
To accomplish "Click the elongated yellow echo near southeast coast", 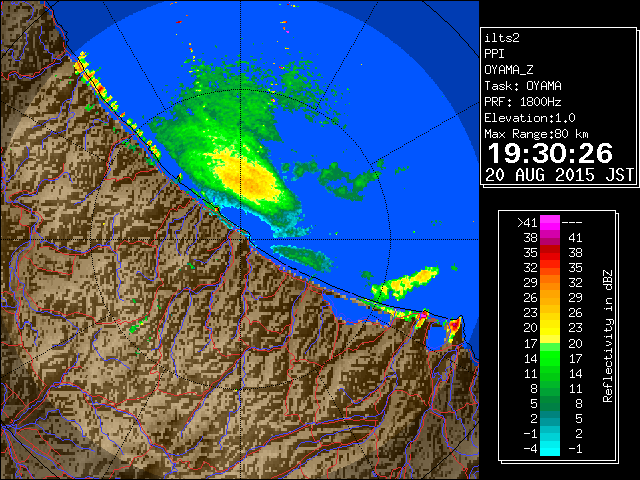I will coord(405,282).
